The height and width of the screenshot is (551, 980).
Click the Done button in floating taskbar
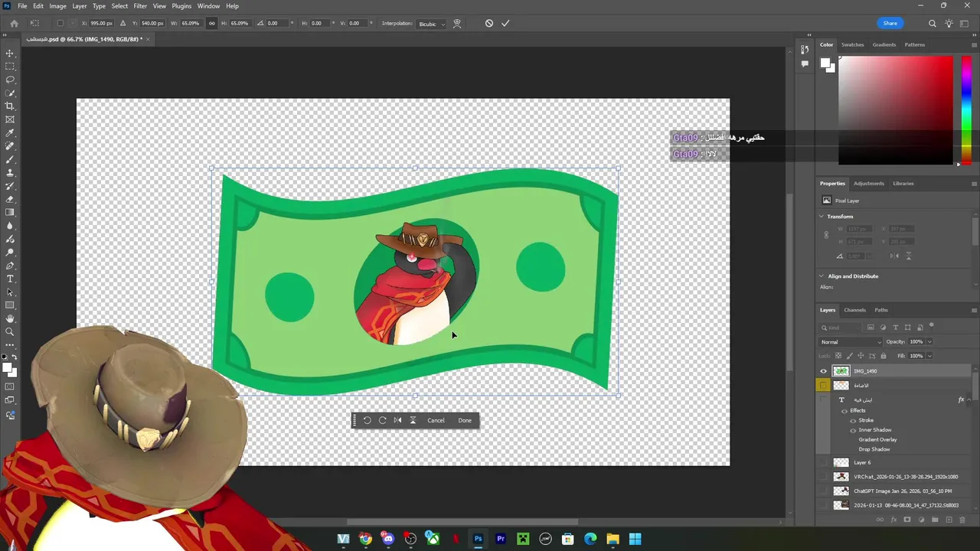point(465,420)
